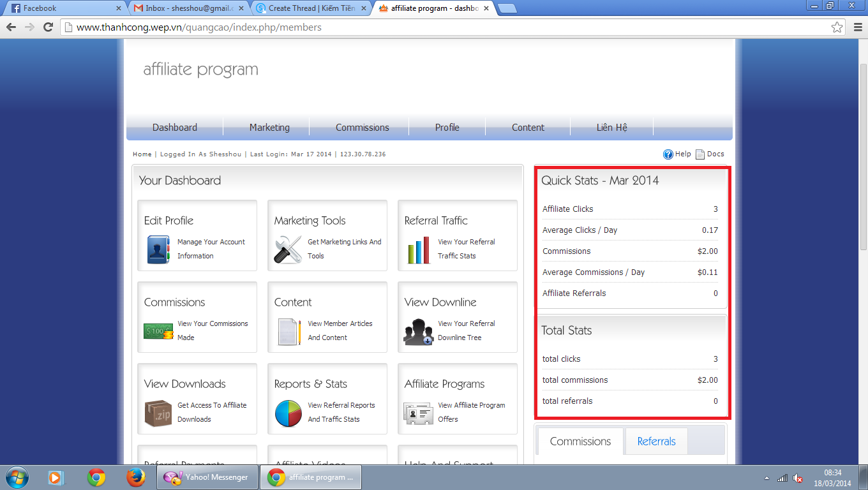Viewport: 868px width, 490px height.
Task: Go back with the browser back arrow
Action: [11, 27]
